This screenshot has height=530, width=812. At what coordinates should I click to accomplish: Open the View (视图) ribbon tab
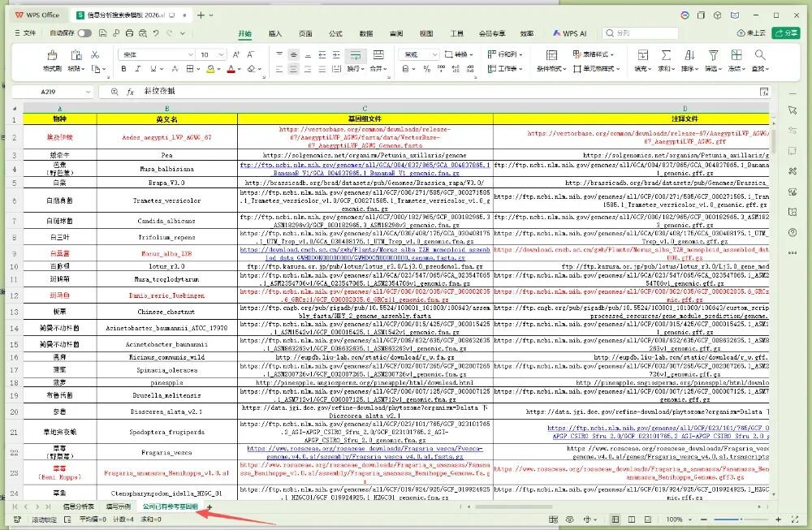pos(426,33)
